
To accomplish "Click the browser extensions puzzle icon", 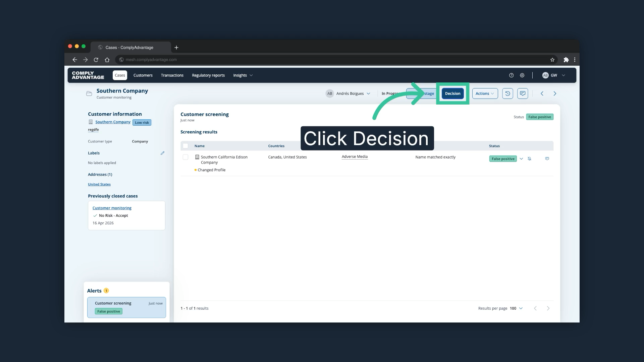I will [x=566, y=60].
